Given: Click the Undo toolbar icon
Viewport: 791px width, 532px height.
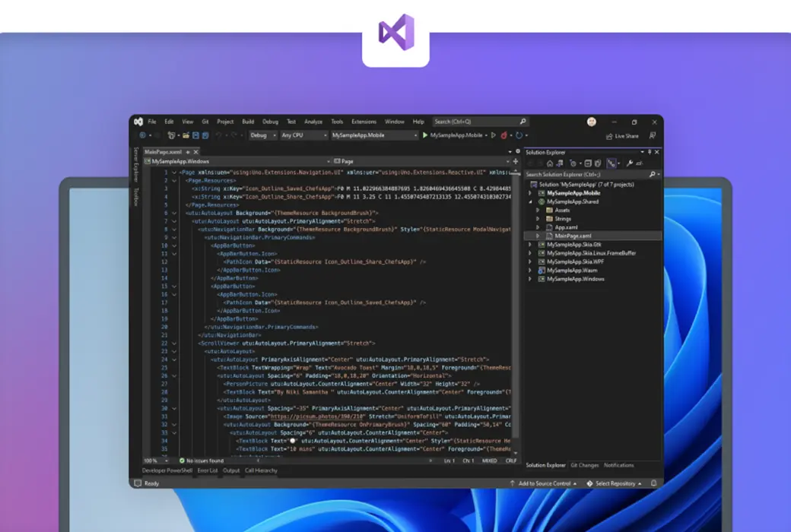Looking at the screenshot, I should pyautogui.click(x=218, y=135).
